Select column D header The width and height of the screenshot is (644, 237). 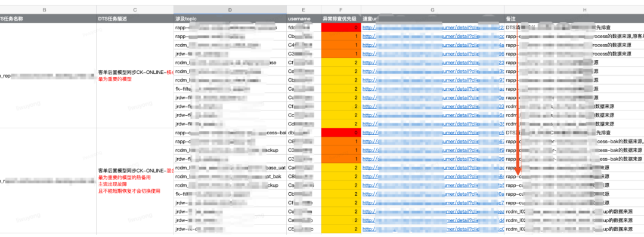tap(230, 10)
